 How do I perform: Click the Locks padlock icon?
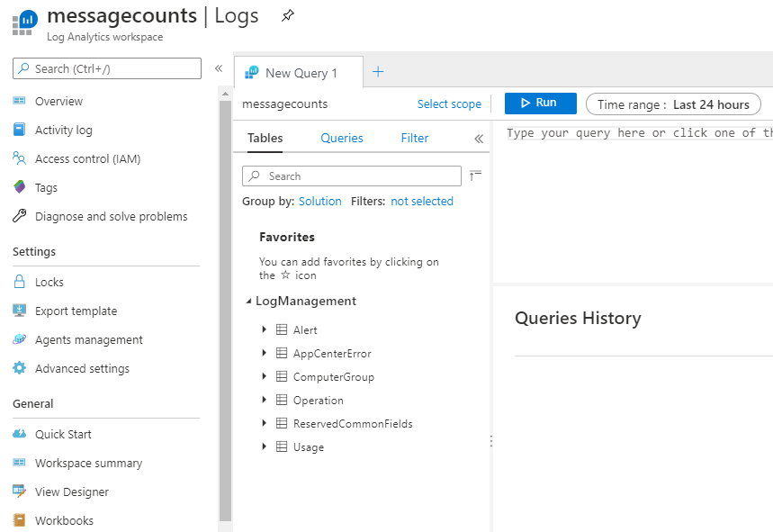pos(19,282)
